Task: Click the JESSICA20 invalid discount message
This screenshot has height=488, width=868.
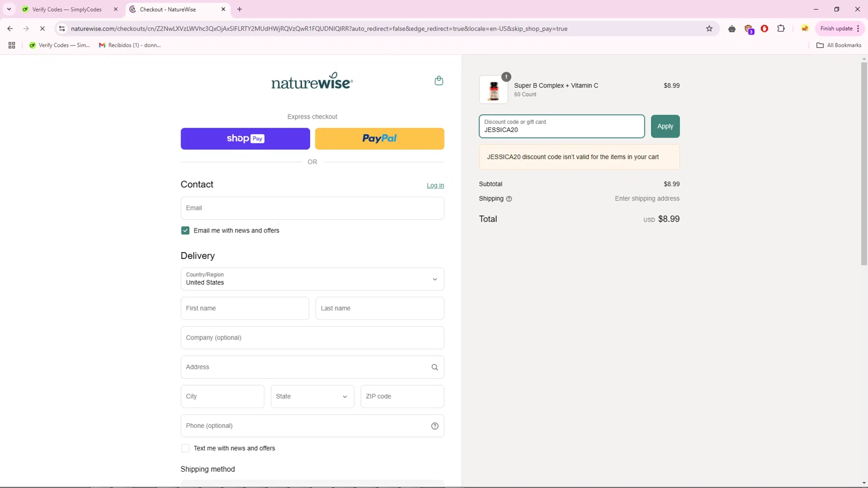Action: (x=579, y=157)
